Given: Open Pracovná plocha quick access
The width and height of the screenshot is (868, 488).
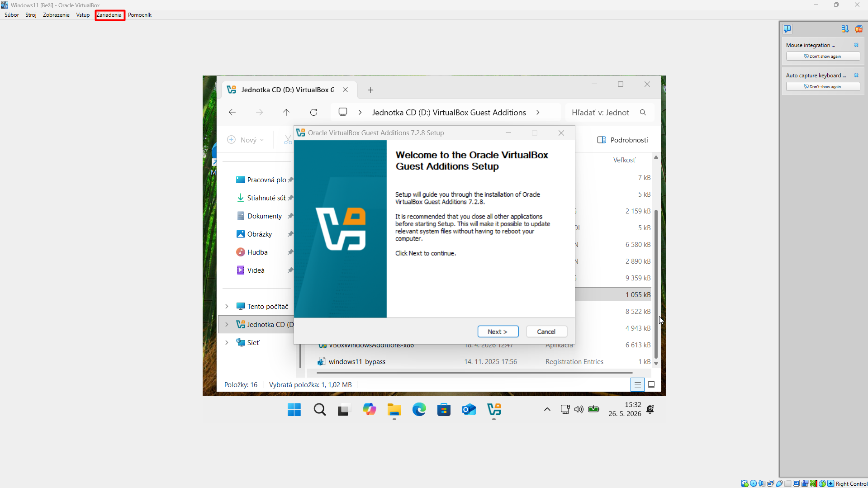Looking at the screenshot, I should click(x=264, y=180).
